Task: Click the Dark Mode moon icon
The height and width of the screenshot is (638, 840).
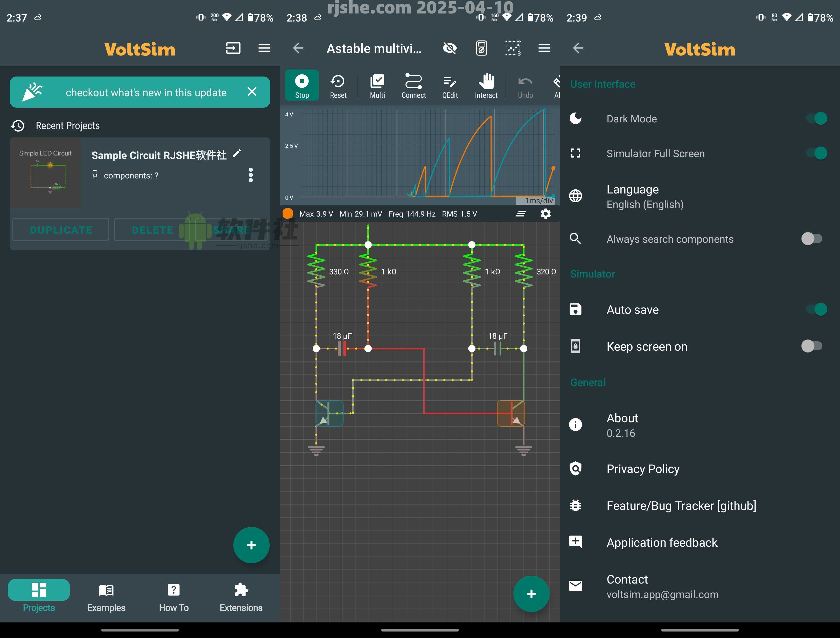Action: (575, 119)
